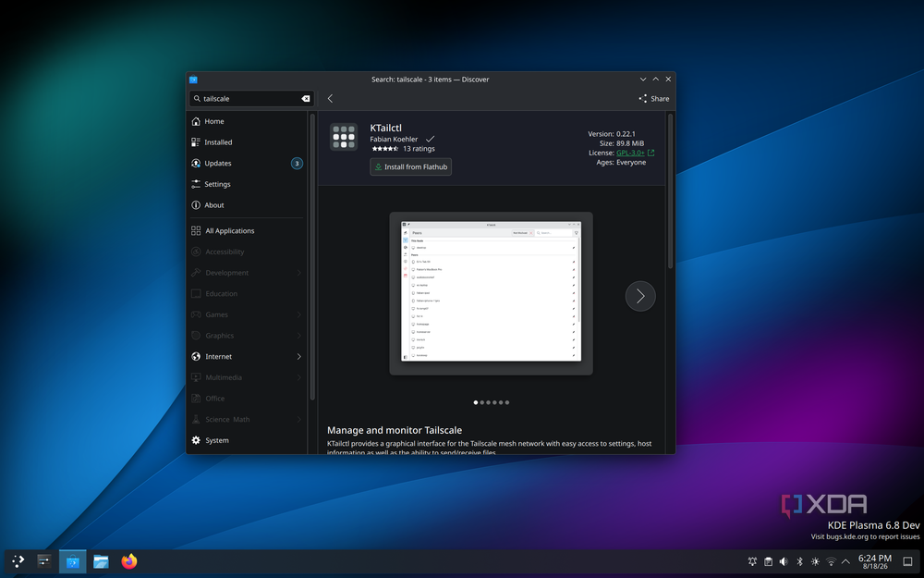The width and height of the screenshot is (924, 578).
Task: Click the Updates count badge showing 3
Action: [297, 164]
